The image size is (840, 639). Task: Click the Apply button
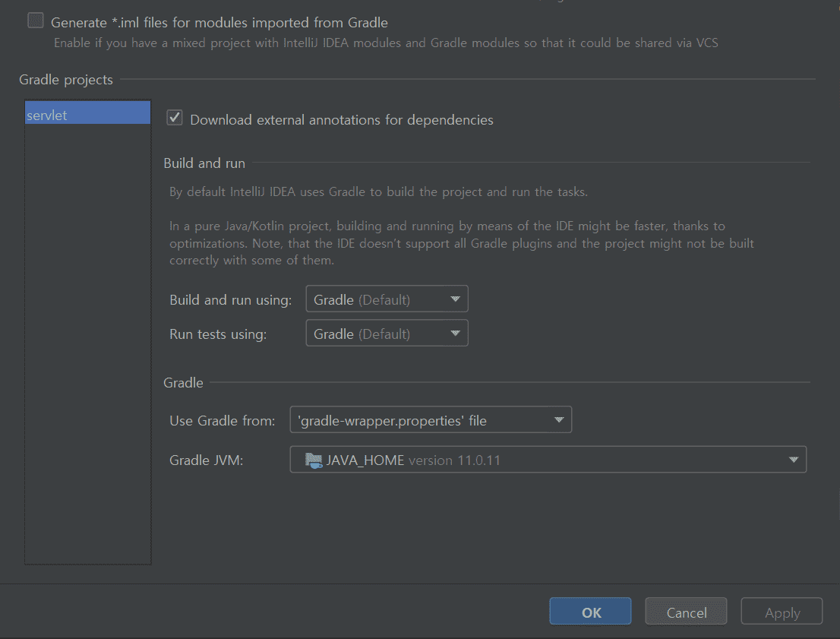click(x=782, y=612)
